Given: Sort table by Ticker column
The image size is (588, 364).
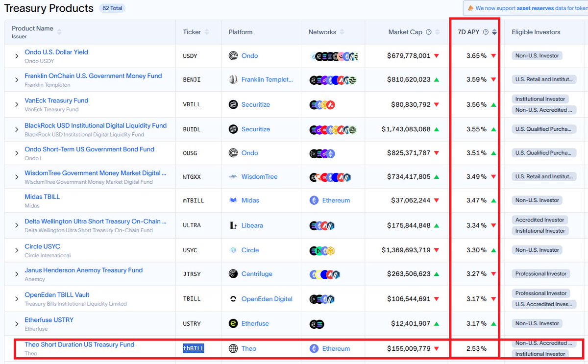Looking at the screenshot, I should (x=207, y=32).
